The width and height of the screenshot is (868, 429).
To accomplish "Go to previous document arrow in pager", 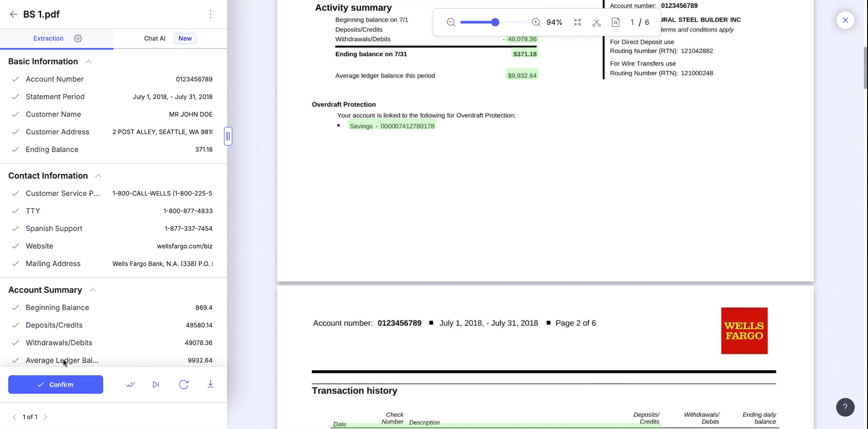I will pyautogui.click(x=14, y=417).
